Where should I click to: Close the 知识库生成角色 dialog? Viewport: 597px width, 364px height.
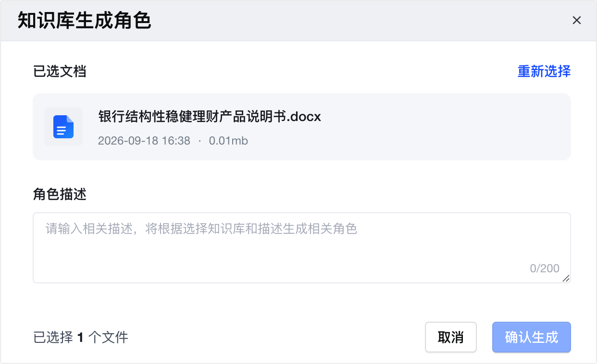(x=577, y=20)
